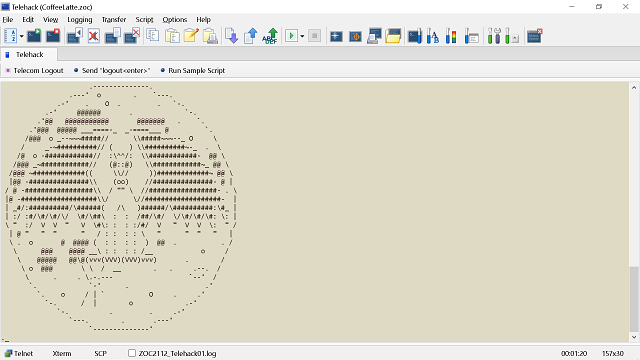Open the color settings rainbow icon
640x360 pixels.
coord(451,36)
